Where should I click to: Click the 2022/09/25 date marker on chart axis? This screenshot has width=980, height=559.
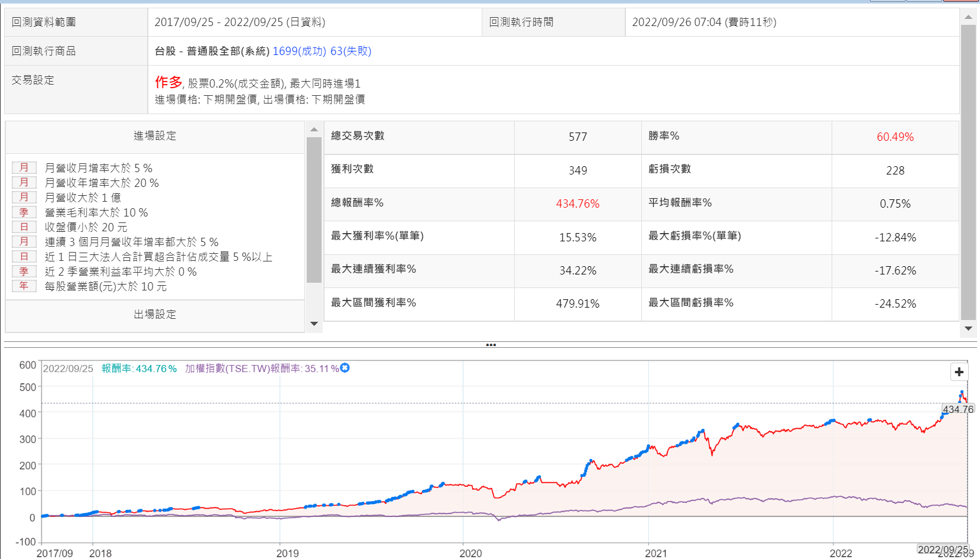click(942, 550)
